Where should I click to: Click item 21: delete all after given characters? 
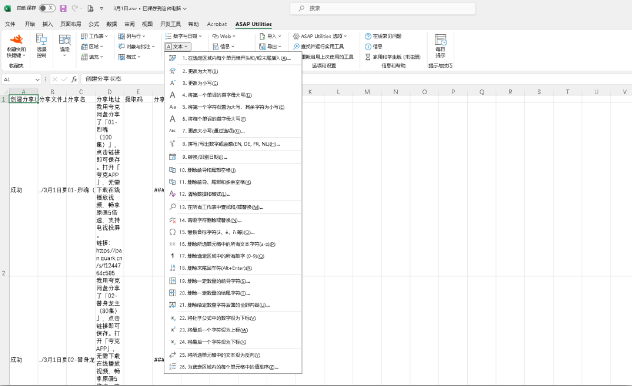(233, 305)
